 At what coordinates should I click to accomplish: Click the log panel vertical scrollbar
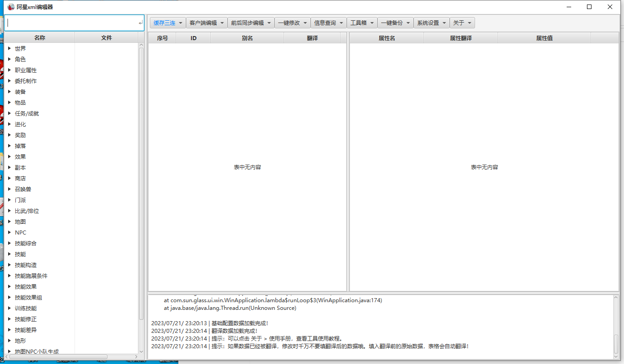click(616, 344)
